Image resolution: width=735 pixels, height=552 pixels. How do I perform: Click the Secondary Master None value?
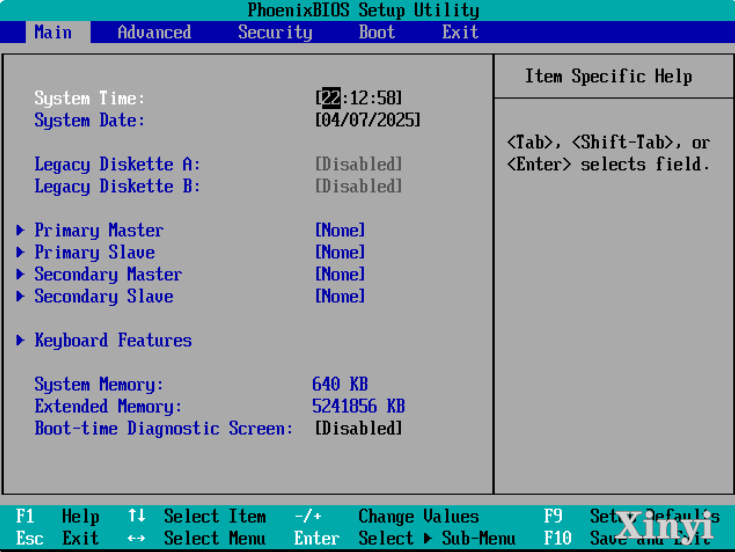(340, 274)
